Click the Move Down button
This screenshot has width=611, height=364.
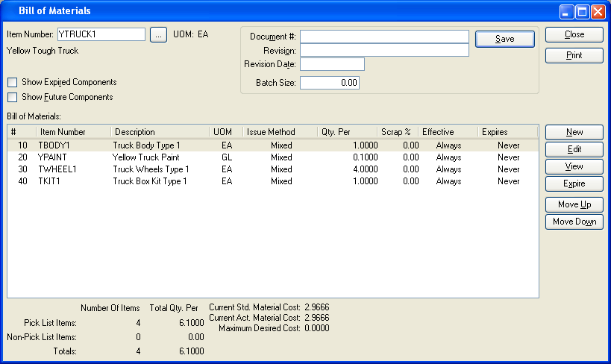pyautogui.click(x=574, y=222)
